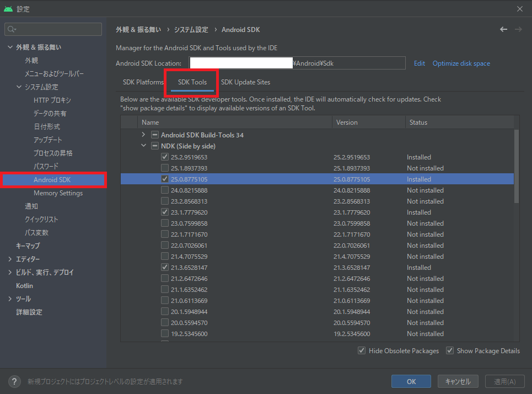Select Android SDK in settings tree
Image resolution: width=532 pixels, height=394 pixels.
[53, 180]
